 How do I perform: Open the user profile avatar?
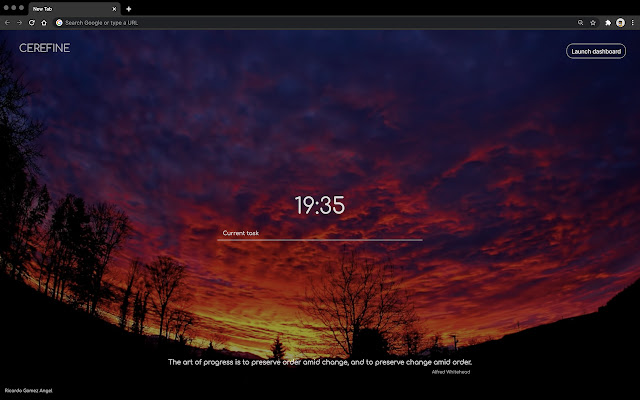click(x=620, y=22)
